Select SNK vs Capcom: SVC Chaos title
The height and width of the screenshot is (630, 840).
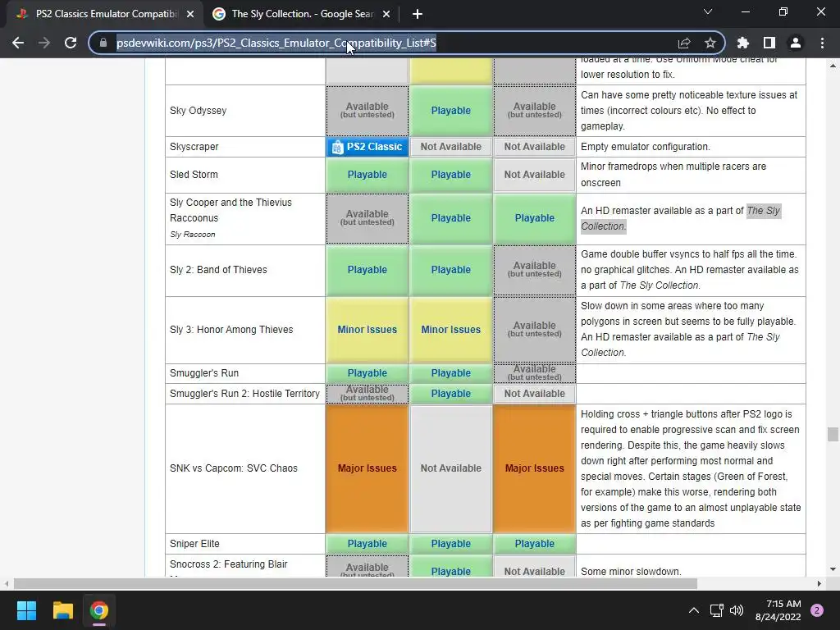(234, 468)
